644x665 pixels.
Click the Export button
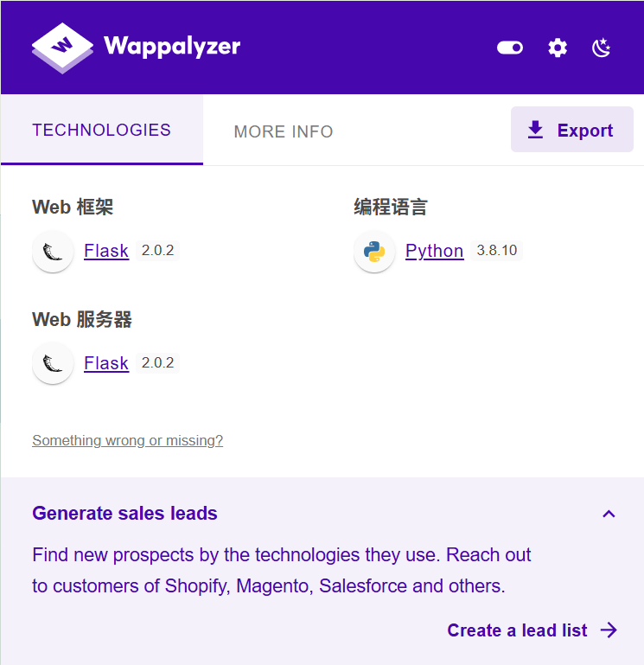point(572,130)
